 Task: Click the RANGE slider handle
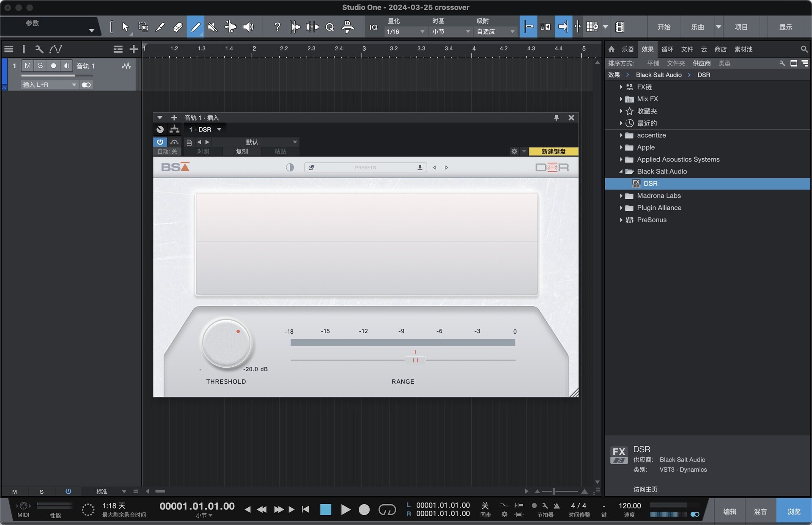pos(415,360)
